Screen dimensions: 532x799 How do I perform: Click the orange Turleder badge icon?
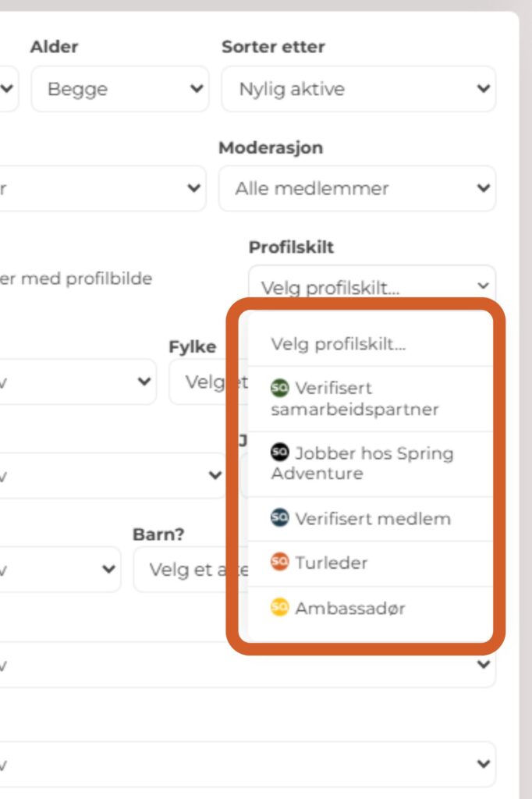click(x=279, y=562)
